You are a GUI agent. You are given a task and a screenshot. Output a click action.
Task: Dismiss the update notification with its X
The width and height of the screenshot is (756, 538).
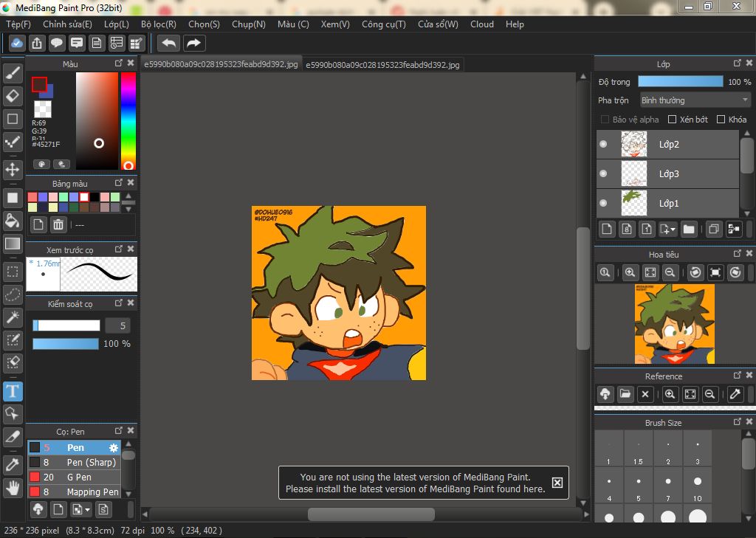pos(557,483)
